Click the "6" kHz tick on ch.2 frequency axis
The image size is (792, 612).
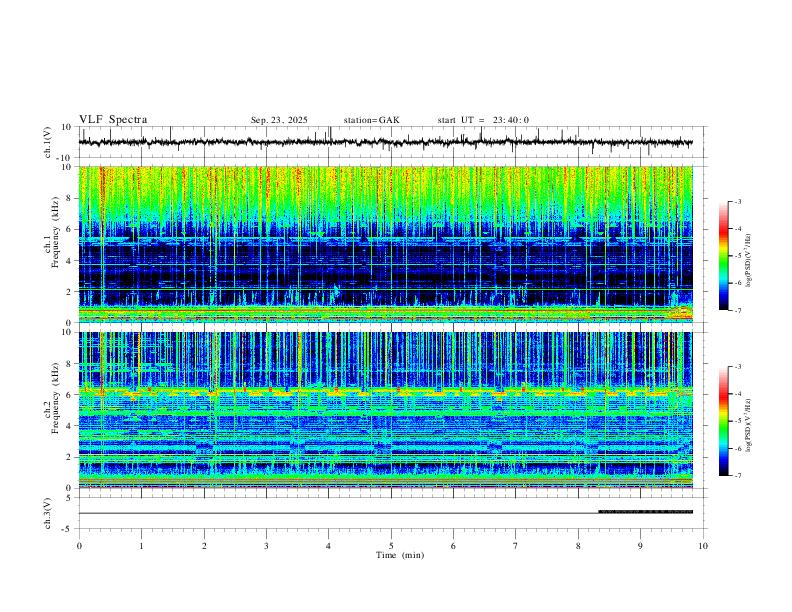[69, 395]
